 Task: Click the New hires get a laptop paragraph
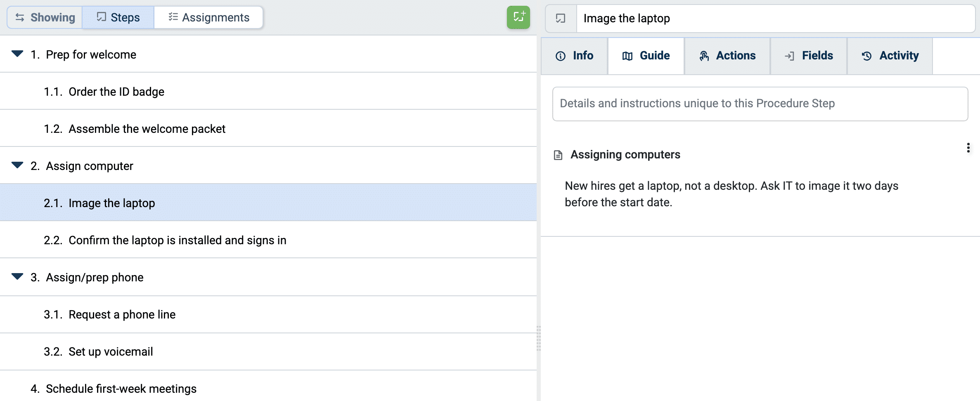coord(731,194)
